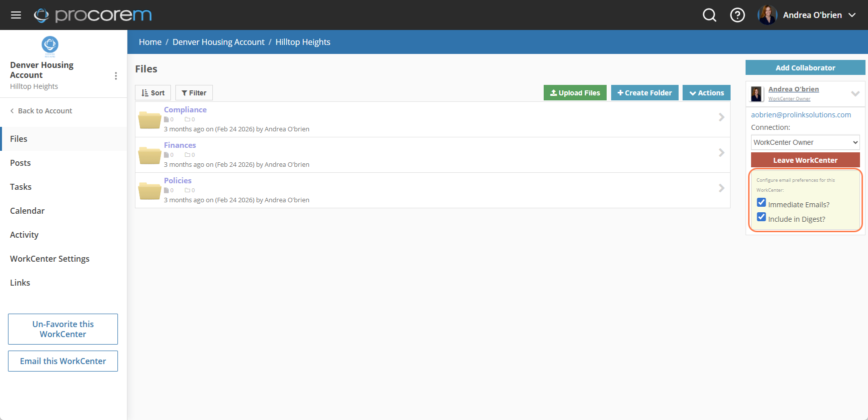Viewport: 868px width, 420px height.
Task: Open the Policies folder link
Action: [x=178, y=180]
